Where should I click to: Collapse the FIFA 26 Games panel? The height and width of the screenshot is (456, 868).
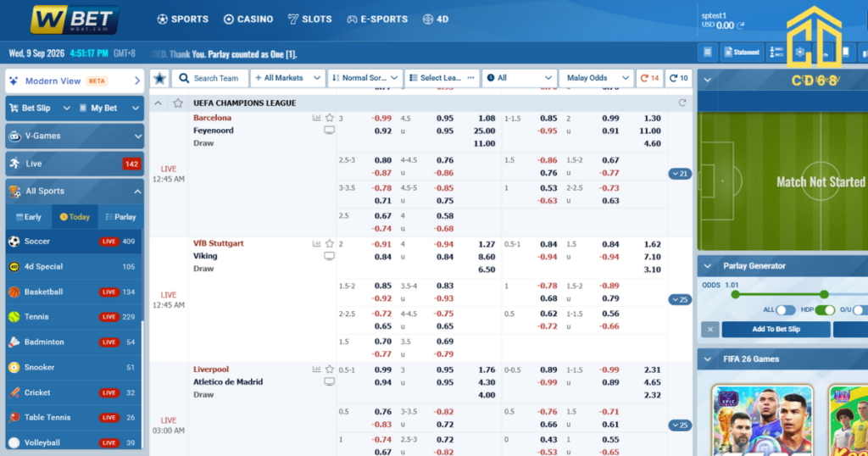[x=708, y=359]
